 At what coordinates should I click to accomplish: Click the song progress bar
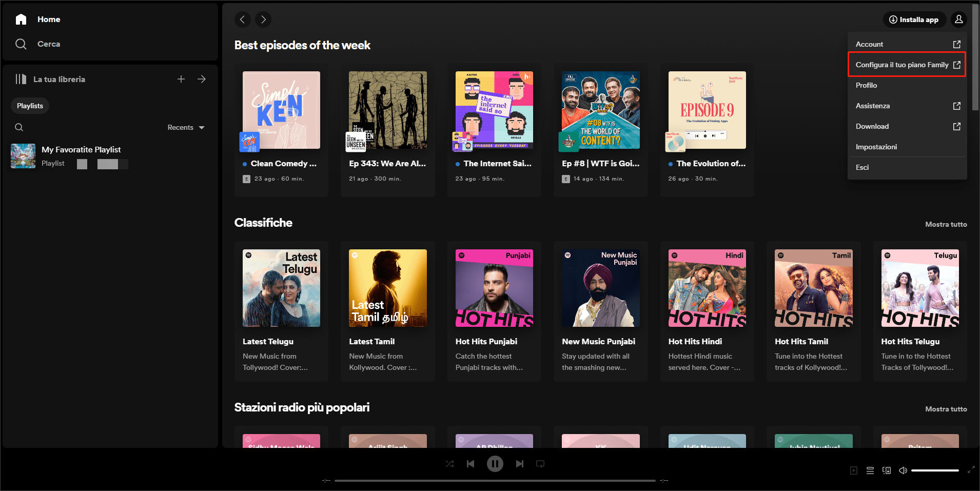(495, 481)
